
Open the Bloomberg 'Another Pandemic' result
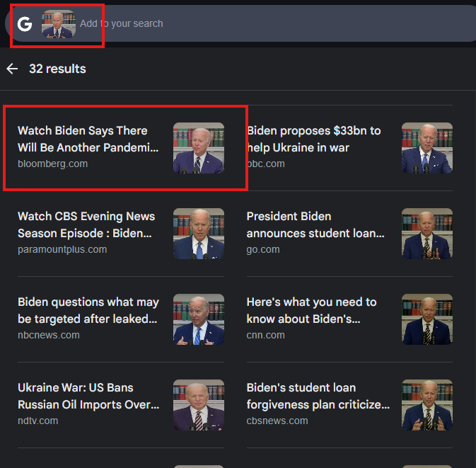click(x=121, y=148)
